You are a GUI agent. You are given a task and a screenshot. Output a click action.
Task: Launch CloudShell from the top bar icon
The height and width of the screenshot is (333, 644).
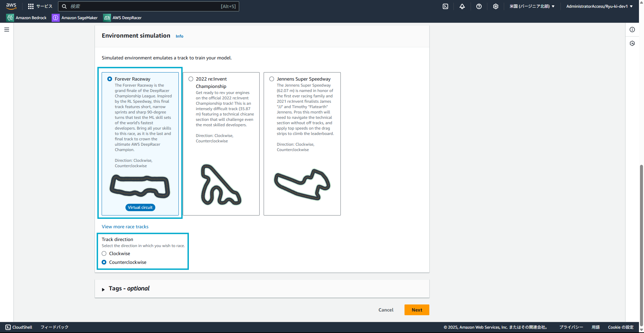[x=445, y=6]
